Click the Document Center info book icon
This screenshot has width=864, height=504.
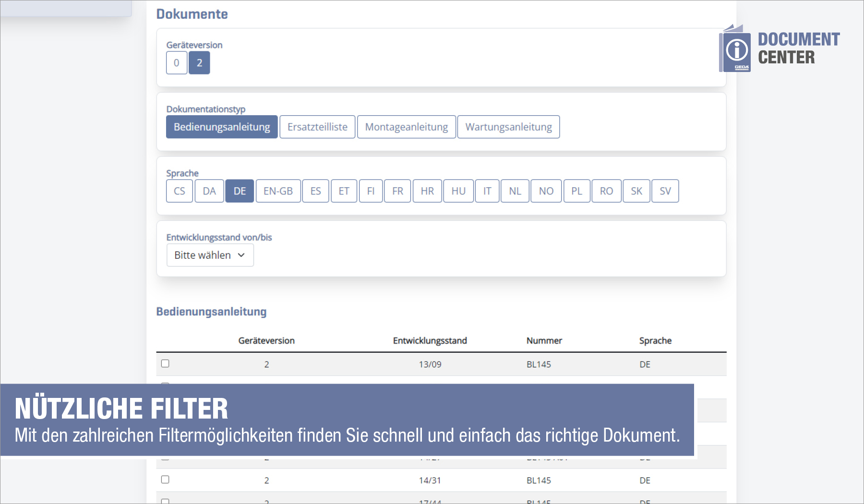[x=735, y=48]
